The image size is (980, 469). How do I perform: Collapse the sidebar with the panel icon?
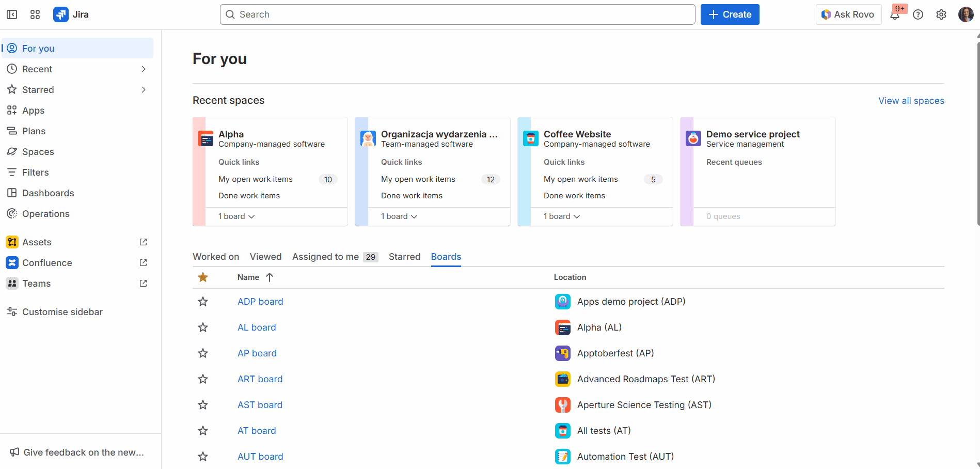click(x=12, y=14)
